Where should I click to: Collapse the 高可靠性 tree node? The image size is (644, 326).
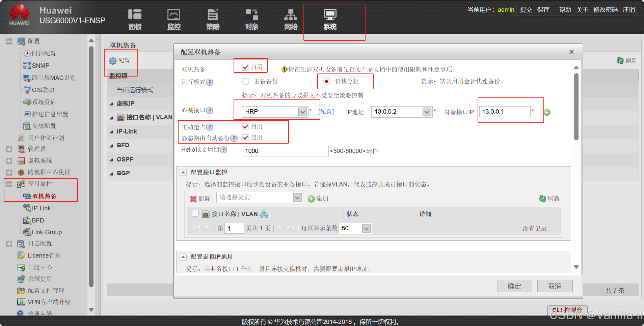pos(9,184)
